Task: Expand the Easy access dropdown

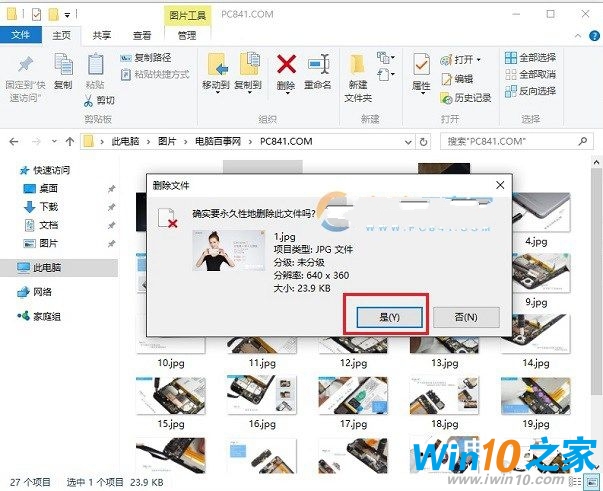Action: (x=386, y=74)
